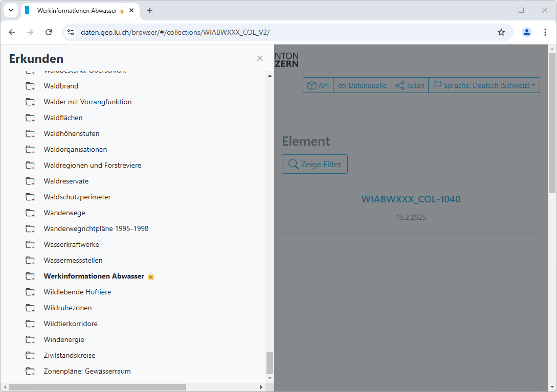Image resolution: width=557 pixels, height=392 pixels.
Task: Open Chrome's three-dot menu
Action: (x=545, y=32)
